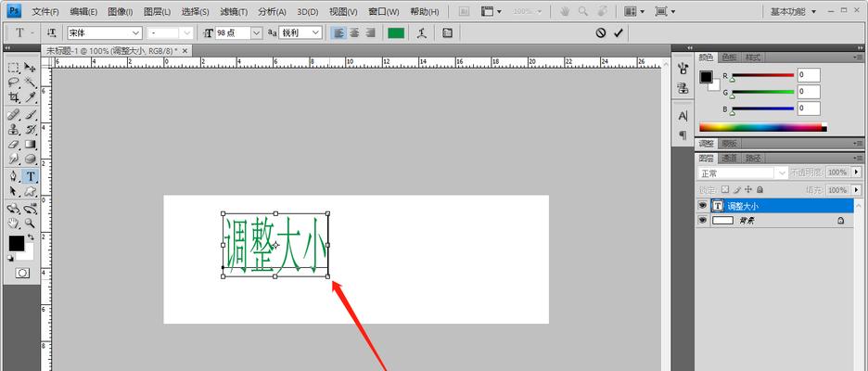Image resolution: width=868 pixels, height=371 pixels.
Task: Open layer opacity slider arrow
Action: [x=857, y=173]
